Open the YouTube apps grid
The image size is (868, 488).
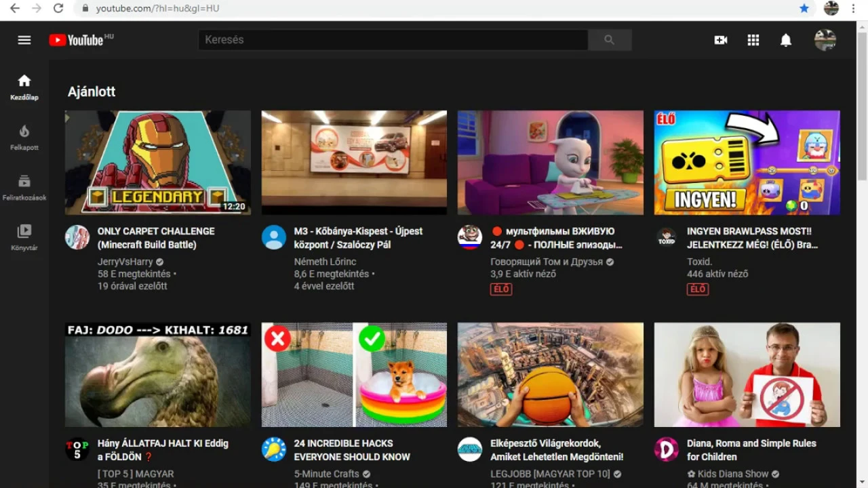[x=753, y=40]
